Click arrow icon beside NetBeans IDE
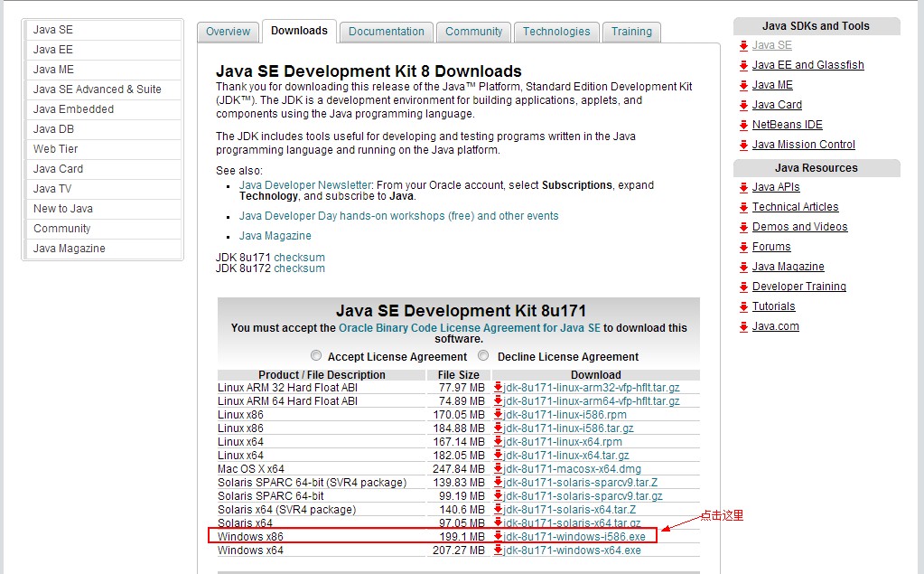This screenshot has width=924, height=574. tap(743, 125)
